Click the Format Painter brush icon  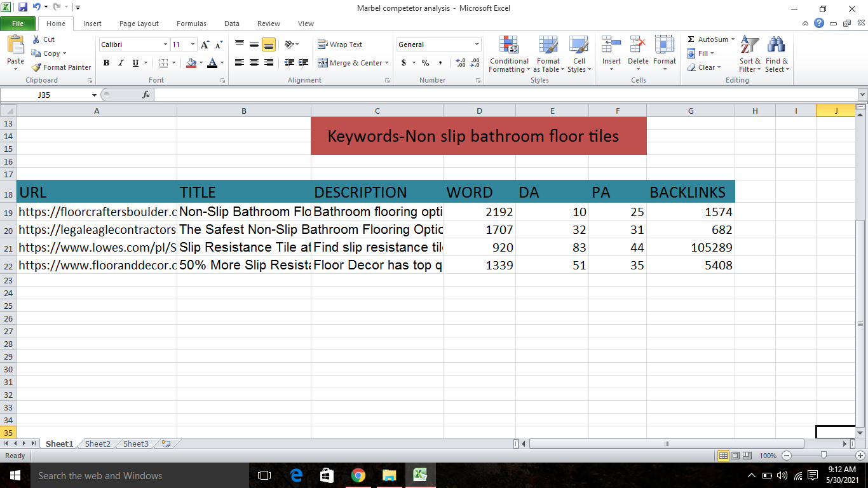[x=37, y=67]
